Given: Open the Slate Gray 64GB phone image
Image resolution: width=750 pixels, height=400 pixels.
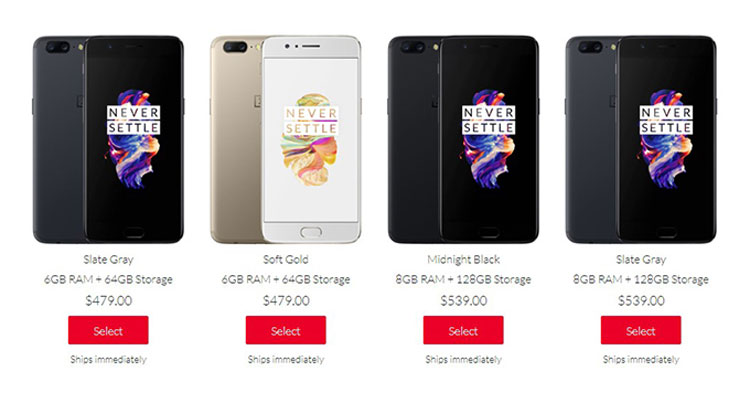Looking at the screenshot, I should [x=108, y=139].
